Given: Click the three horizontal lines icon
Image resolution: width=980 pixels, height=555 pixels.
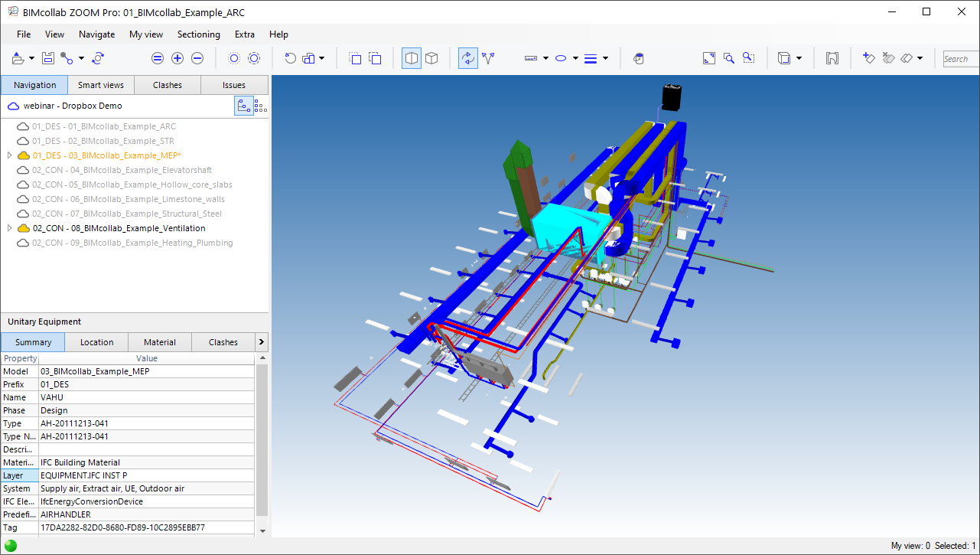Looking at the screenshot, I should click(x=590, y=58).
